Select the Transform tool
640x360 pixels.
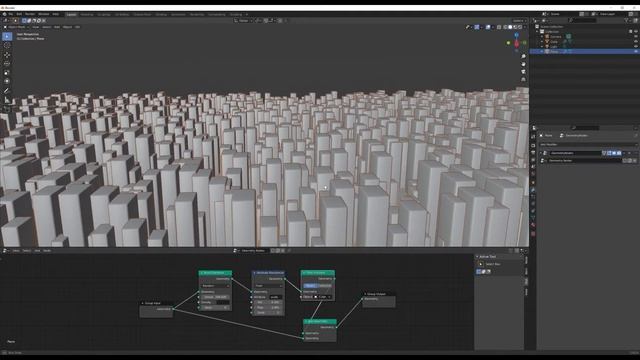point(7,81)
